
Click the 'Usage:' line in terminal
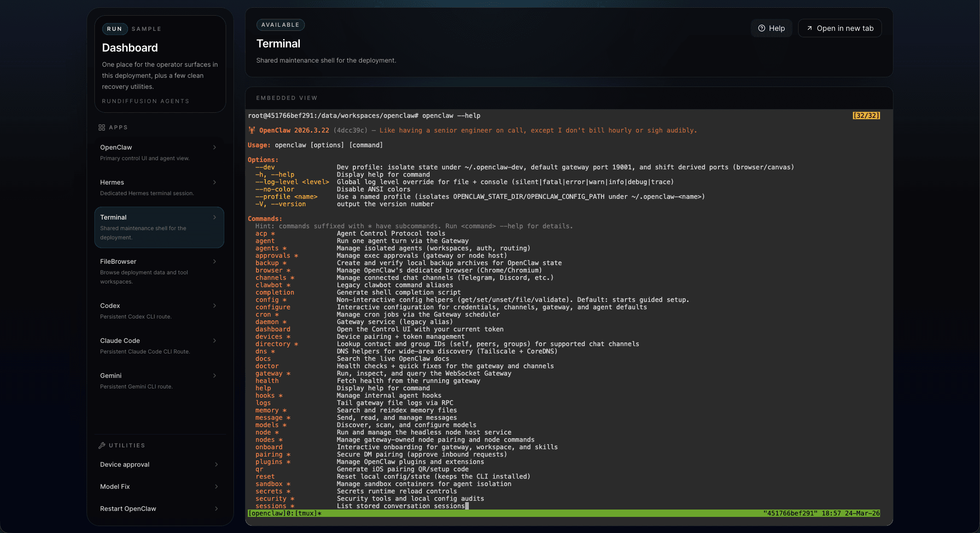tap(315, 145)
